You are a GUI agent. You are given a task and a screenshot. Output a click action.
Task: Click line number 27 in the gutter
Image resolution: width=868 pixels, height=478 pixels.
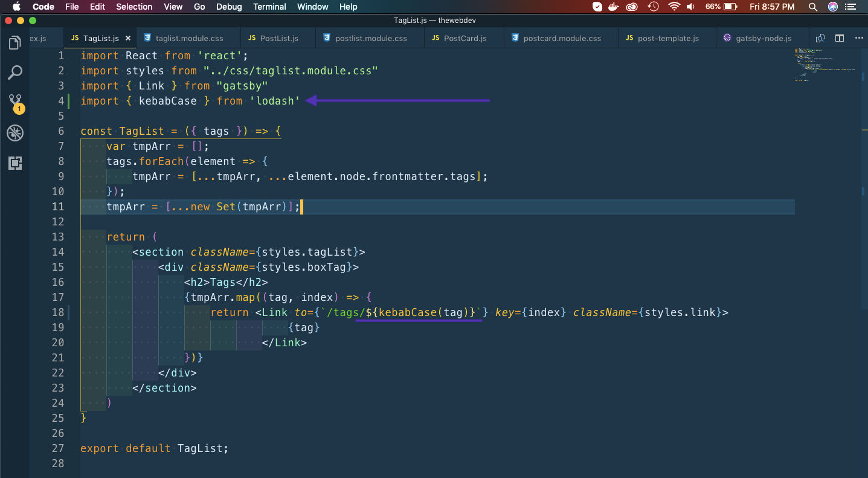pyautogui.click(x=57, y=448)
